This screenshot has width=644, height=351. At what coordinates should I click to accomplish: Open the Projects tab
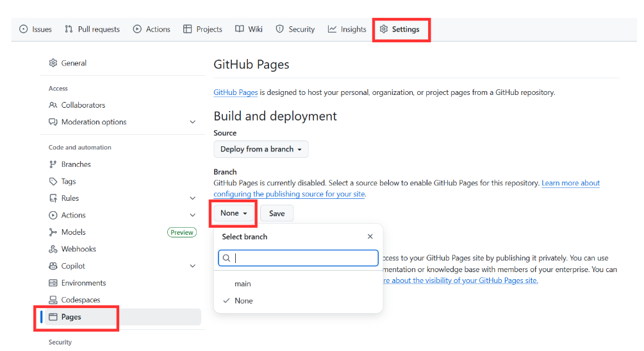(203, 30)
